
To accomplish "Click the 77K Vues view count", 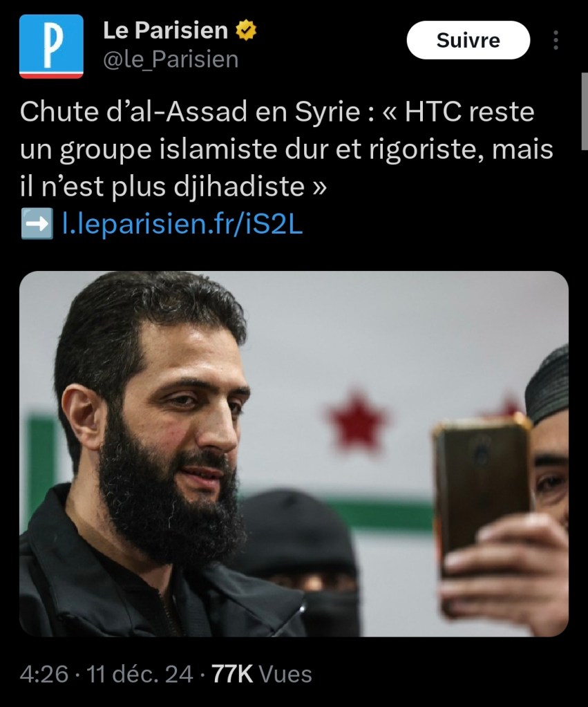I will tap(262, 674).
